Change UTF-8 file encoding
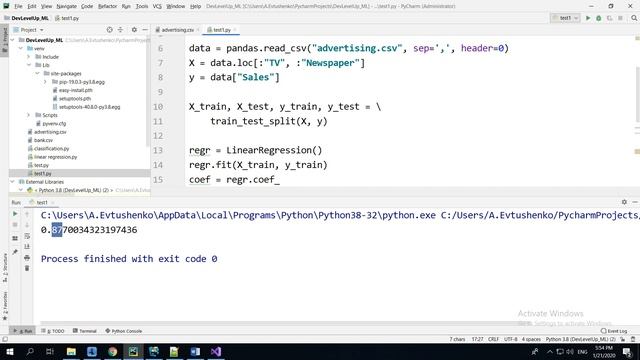Viewport: 640px width, 360px height. (x=510, y=339)
